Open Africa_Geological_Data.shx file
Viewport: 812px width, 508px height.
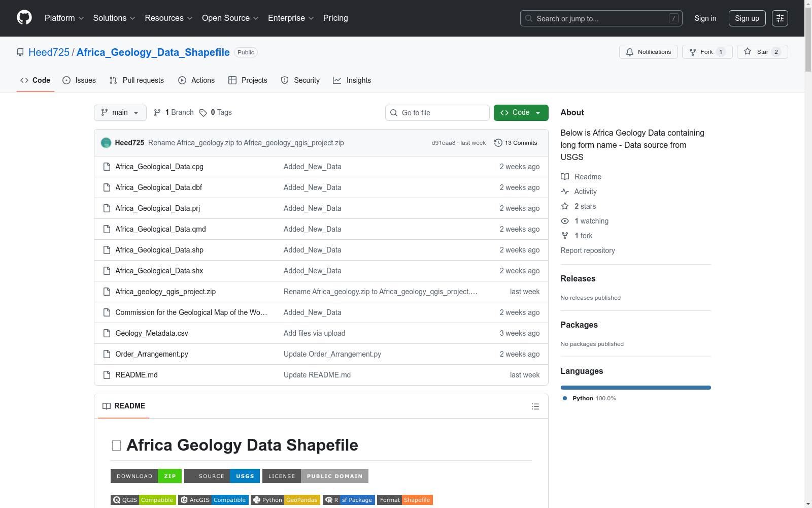159,271
